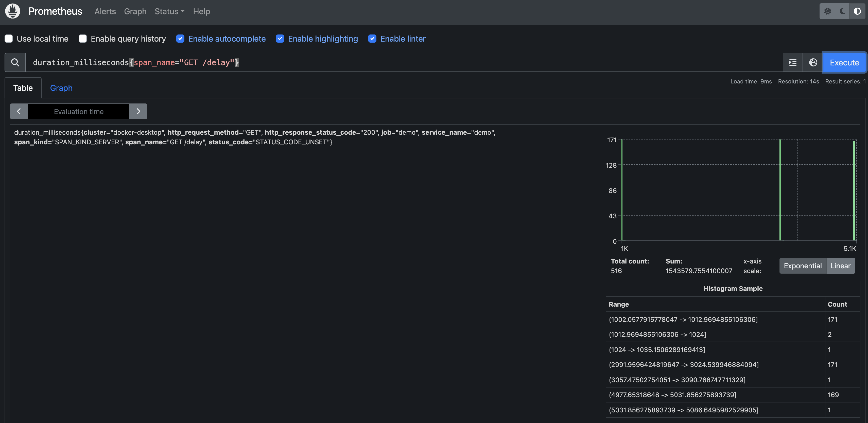Tick the Enable query history checkbox
868x423 pixels.
(82, 39)
